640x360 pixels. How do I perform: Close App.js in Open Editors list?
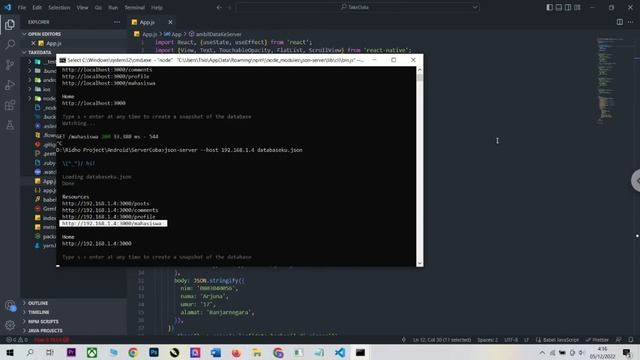tap(33, 43)
